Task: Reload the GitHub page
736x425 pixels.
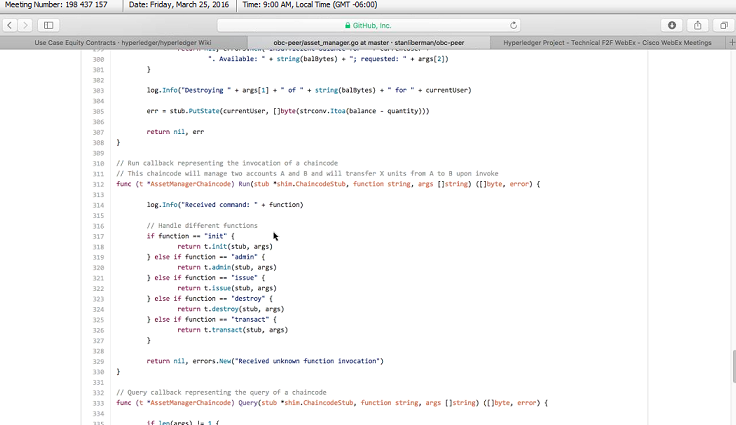Action: point(513,25)
